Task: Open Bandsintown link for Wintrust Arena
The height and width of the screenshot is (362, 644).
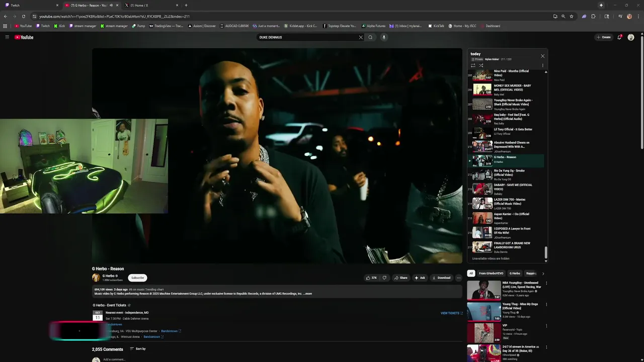Action: (x=154, y=337)
